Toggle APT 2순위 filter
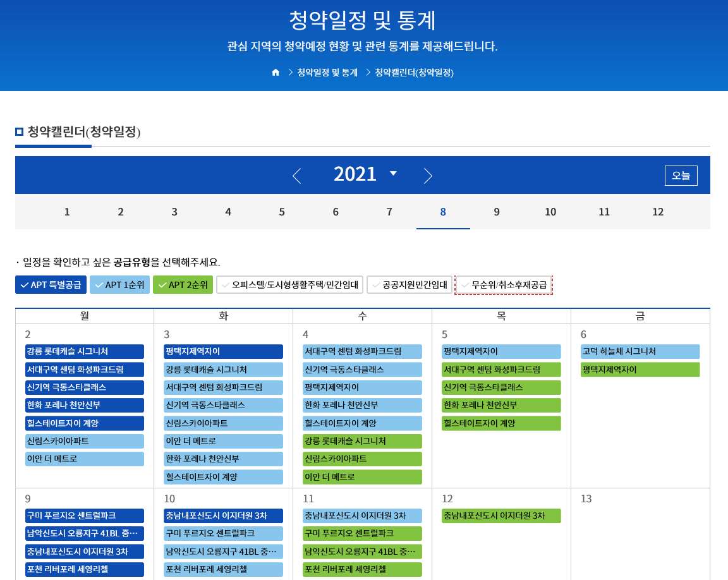 pyautogui.click(x=183, y=285)
